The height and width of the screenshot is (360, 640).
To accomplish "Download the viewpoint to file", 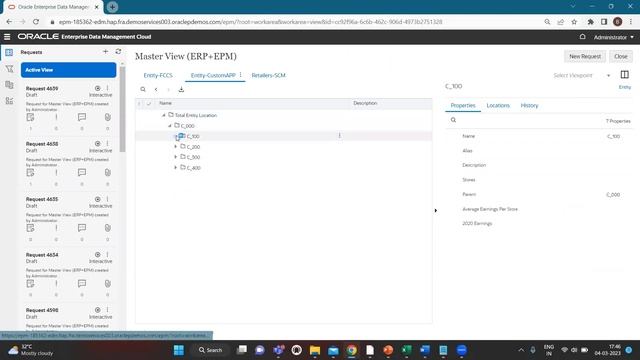I will tap(181, 89).
